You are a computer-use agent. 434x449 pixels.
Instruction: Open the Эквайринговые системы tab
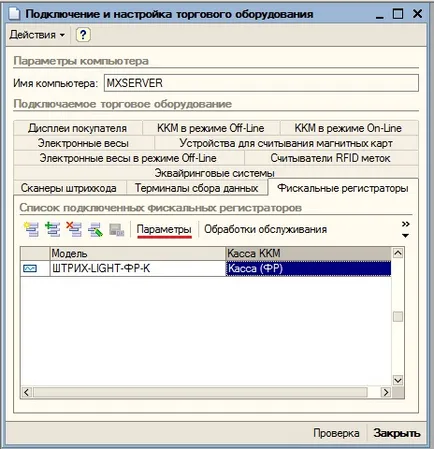pyautogui.click(x=214, y=173)
